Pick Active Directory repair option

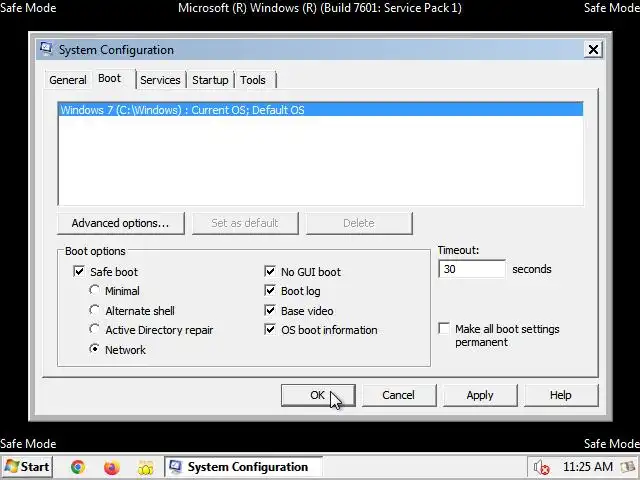click(94, 329)
